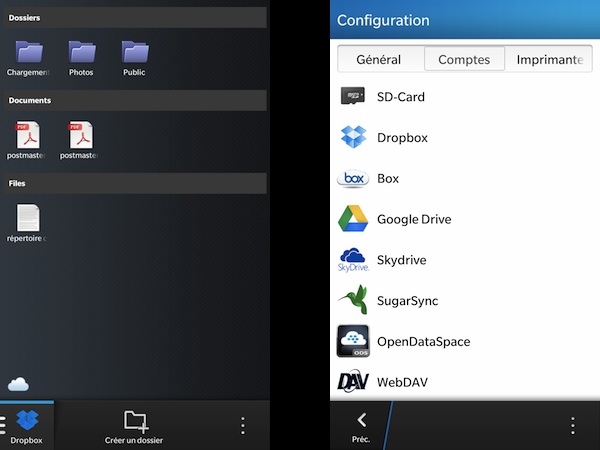600x450 pixels.
Task: Tap the cloud status icon
Action: point(18,384)
